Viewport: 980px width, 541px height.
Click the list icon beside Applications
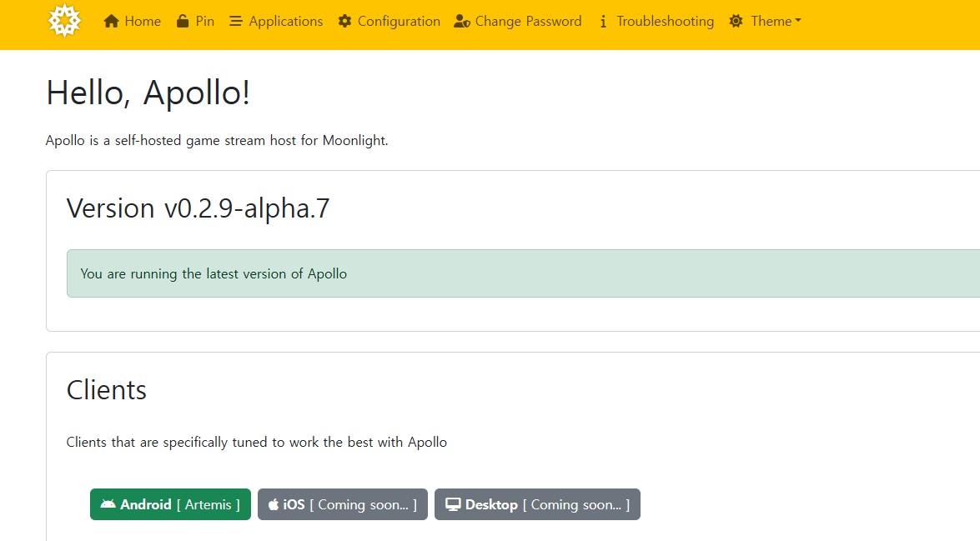point(236,22)
